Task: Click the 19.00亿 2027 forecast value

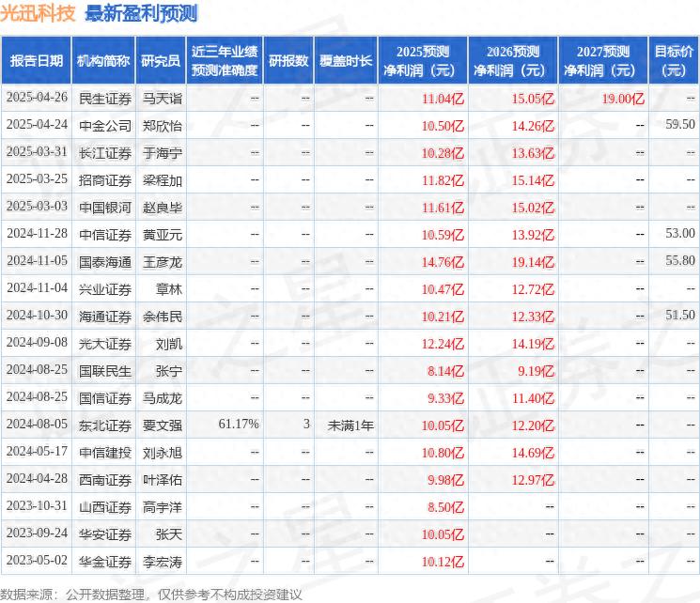Action: [623, 99]
